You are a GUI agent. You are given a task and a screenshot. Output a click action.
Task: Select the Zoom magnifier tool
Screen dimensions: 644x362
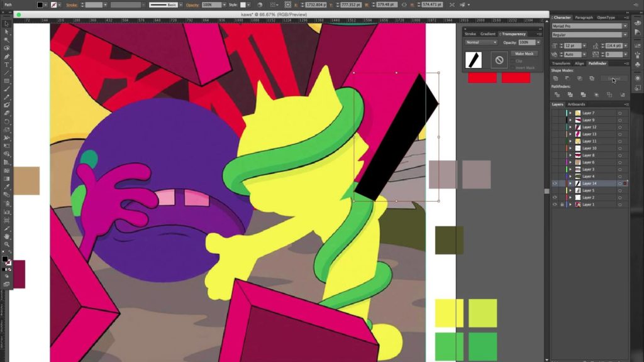7,244
